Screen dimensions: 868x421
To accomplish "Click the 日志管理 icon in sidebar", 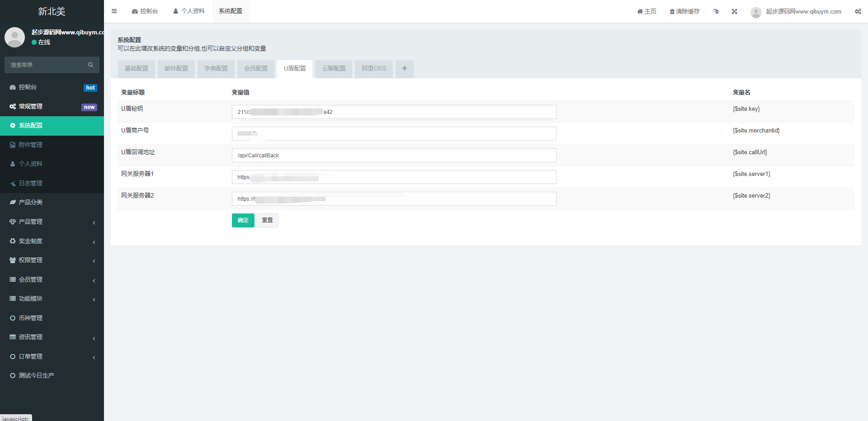I will pyautogui.click(x=13, y=183).
